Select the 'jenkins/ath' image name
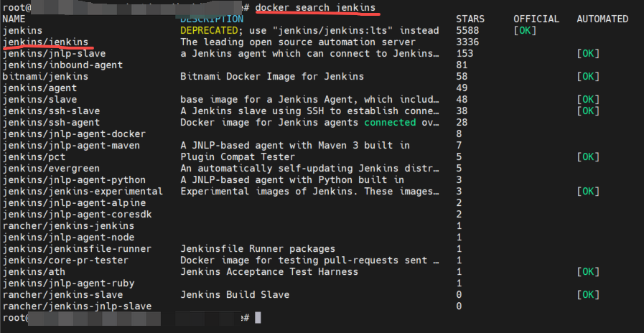This screenshot has height=333, width=644. [34, 272]
